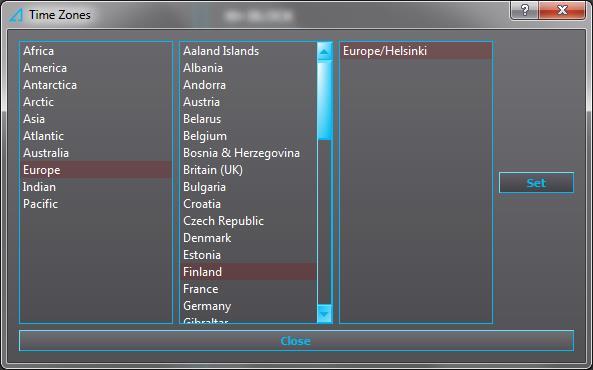593x370 pixels.
Task: Choose Denmark in country list
Action: point(248,238)
